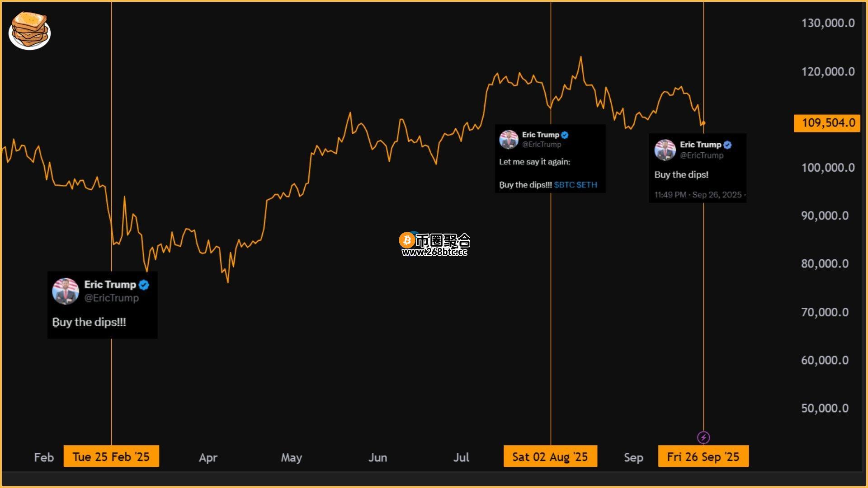
Task: Click the $BTC cashtag link
Action: click(x=564, y=185)
